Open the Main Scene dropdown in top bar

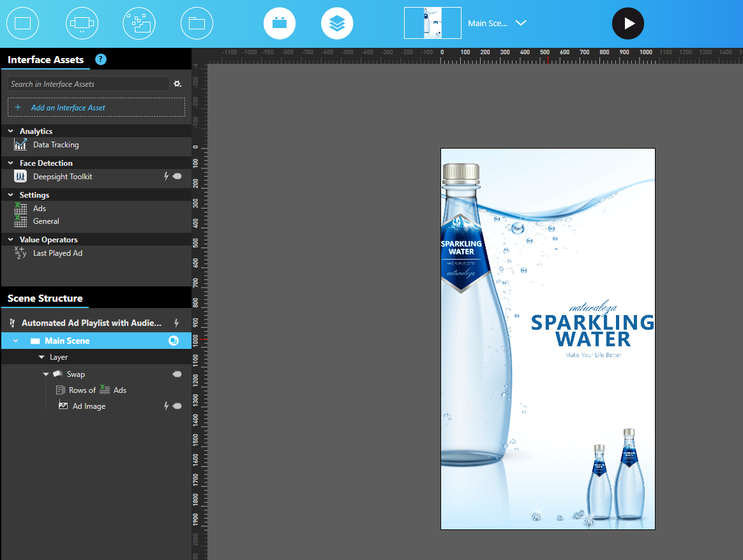521,23
